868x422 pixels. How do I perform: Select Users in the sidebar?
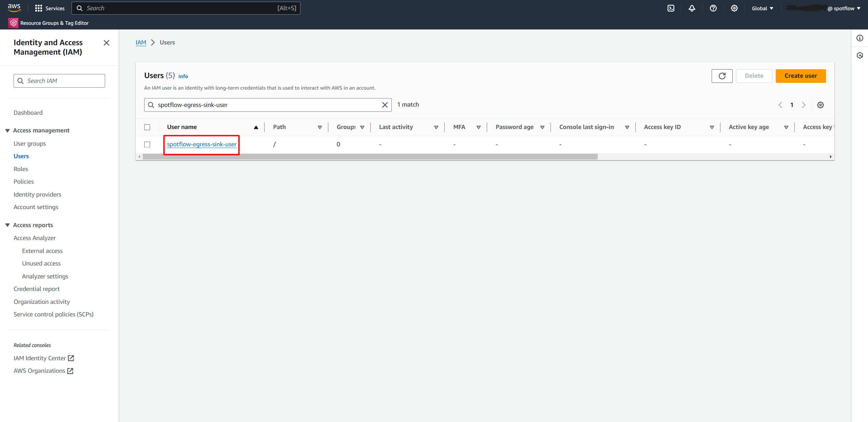point(21,156)
